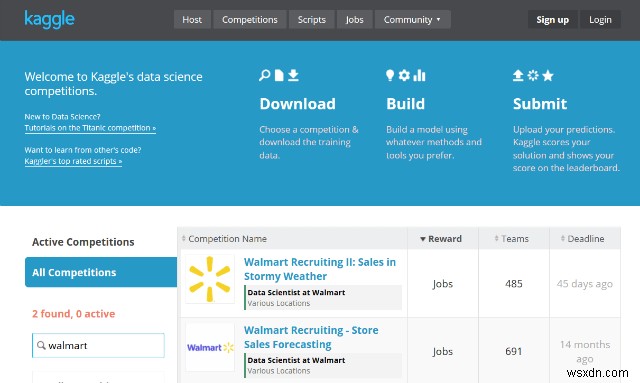This screenshot has height=383, width=640.
Task: Click the yellow Walmart spark logo thumbnail
Action: (x=210, y=279)
